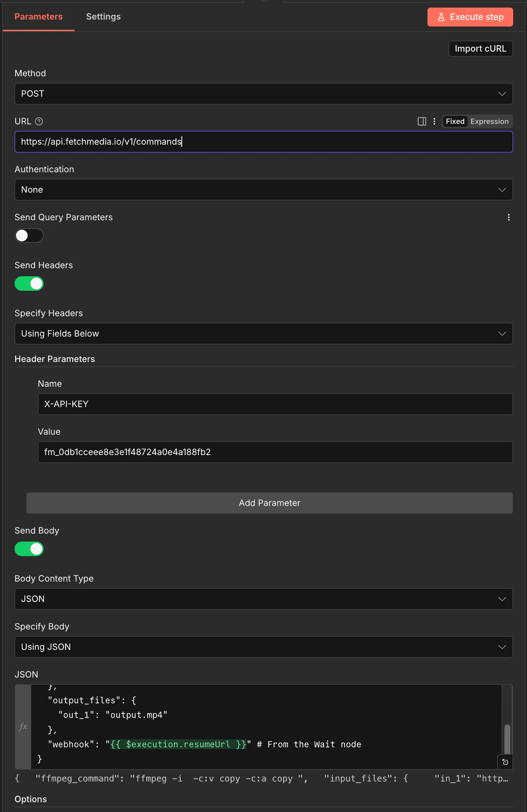527x812 pixels.
Task: Click the fx expression icon beside JSON
Action: click(23, 726)
